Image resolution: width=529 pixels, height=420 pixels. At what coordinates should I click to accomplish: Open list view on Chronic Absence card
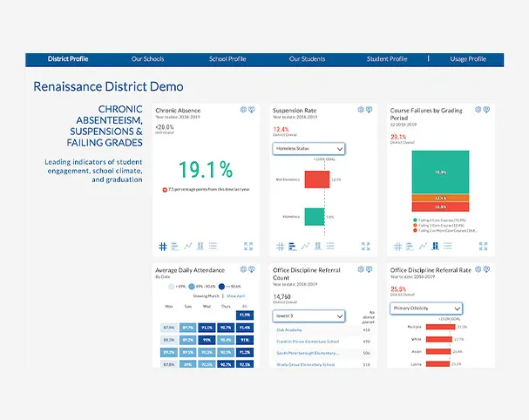(213, 246)
